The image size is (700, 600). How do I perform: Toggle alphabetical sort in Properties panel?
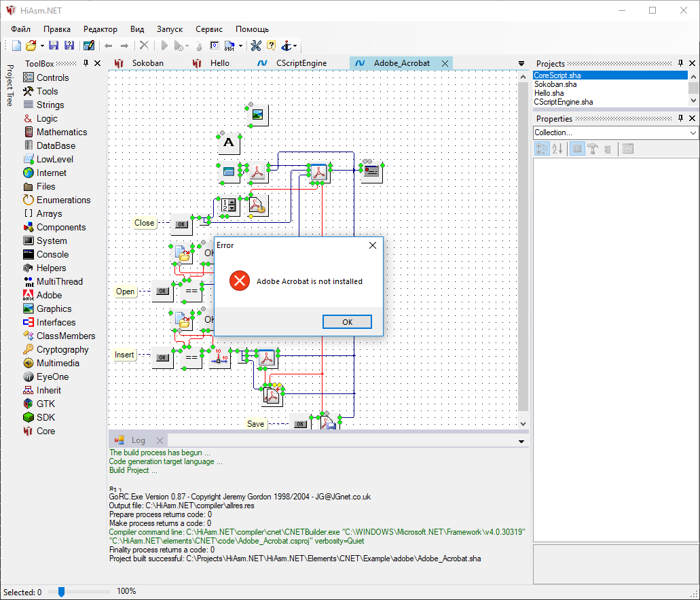tap(557, 149)
